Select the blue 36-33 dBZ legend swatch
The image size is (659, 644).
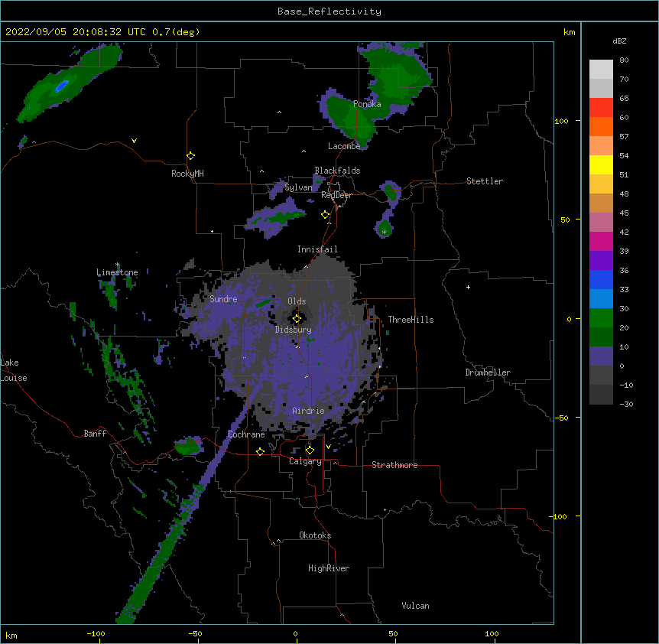click(601, 279)
